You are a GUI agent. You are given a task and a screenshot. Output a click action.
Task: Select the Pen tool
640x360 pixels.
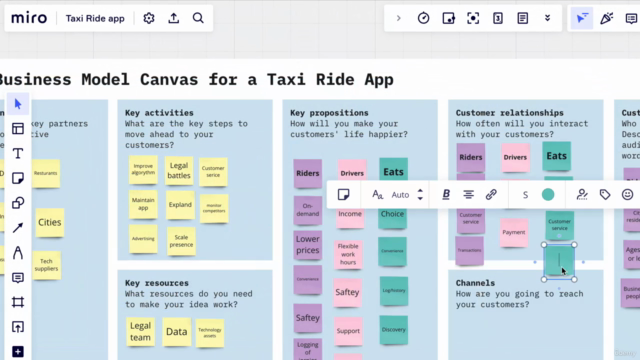[x=18, y=253]
